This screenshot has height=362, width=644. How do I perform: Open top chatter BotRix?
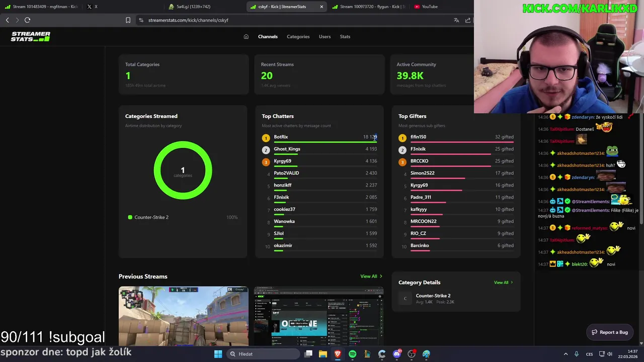pyautogui.click(x=281, y=137)
